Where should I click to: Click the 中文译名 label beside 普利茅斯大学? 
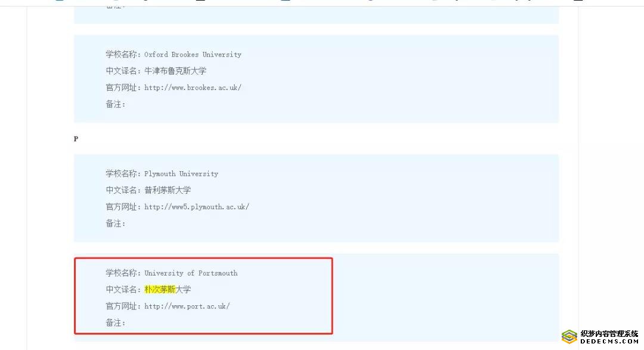(123, 190)
